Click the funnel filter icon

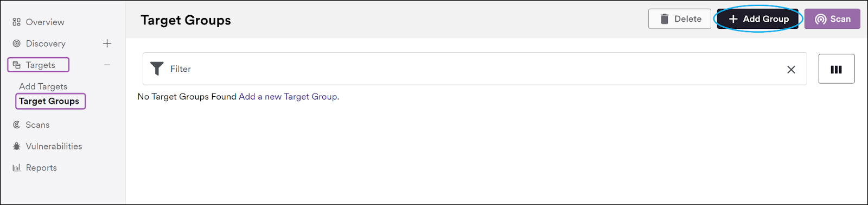click(x=157, y=69)
